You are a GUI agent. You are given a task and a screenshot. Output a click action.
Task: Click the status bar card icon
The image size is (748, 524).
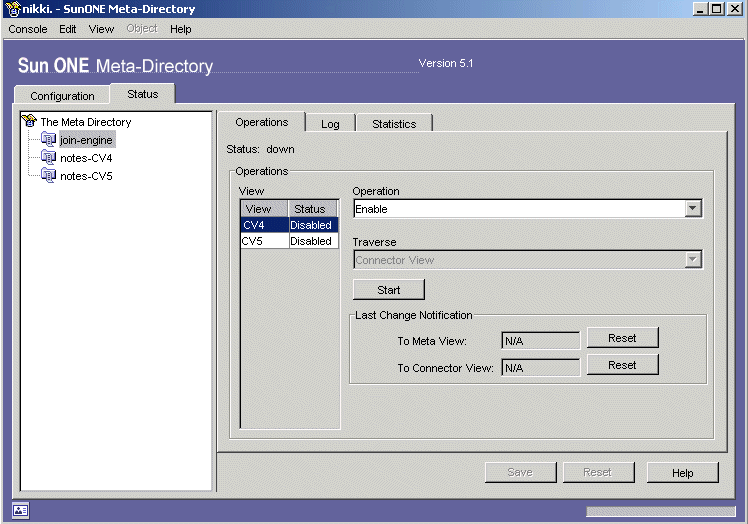tap(20, 510)
